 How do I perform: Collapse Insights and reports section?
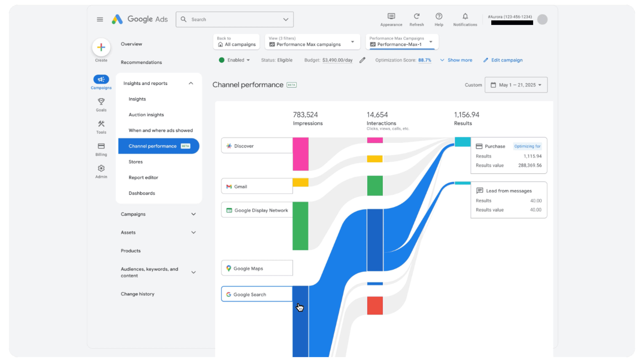[191, 83]
